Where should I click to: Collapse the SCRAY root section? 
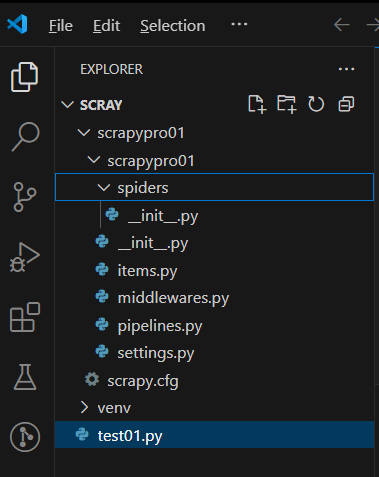tap(68, 105)
